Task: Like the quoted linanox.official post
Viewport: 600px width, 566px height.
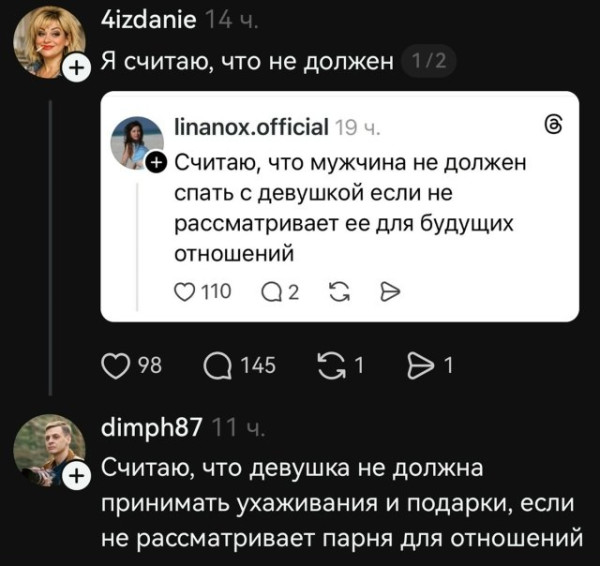Action: 185,291
